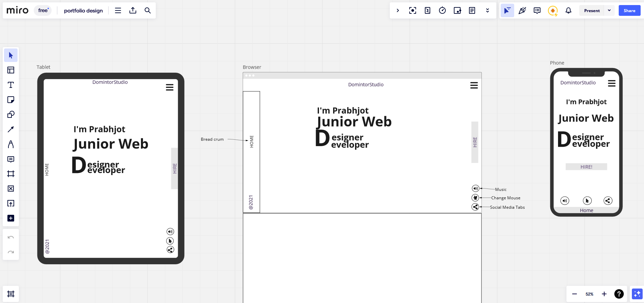This screenshot has height=303, width=644.
Task: Expand the Present mode dropdown chevron
Action: 609,10
